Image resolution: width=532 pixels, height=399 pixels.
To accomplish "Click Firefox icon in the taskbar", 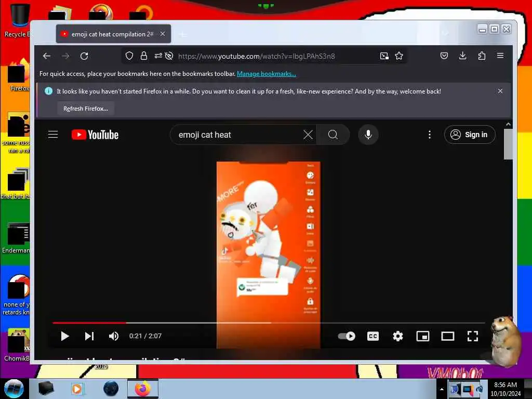I will pyautogui.click(x=143, y=389).
